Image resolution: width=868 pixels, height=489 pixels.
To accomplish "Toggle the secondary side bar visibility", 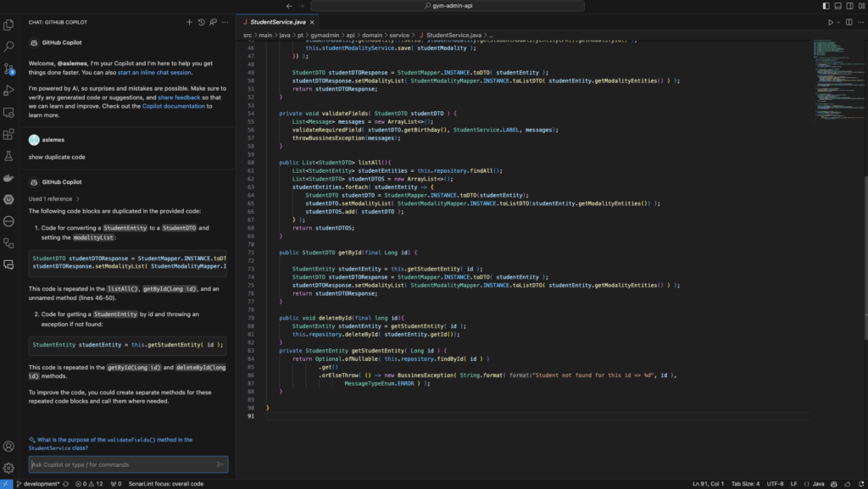I will (x=849, y=6).
